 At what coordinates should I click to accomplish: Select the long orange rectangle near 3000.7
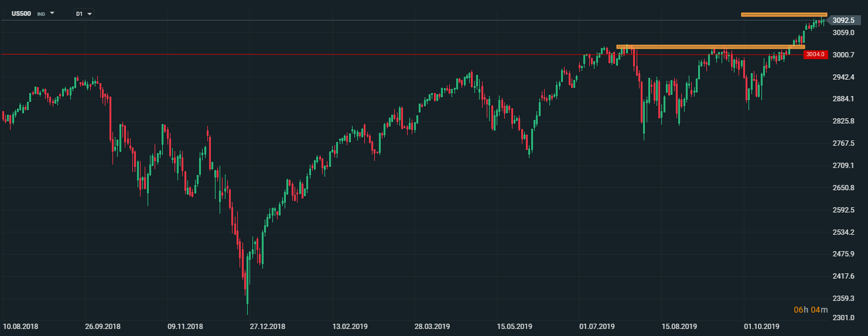[710, 47]
